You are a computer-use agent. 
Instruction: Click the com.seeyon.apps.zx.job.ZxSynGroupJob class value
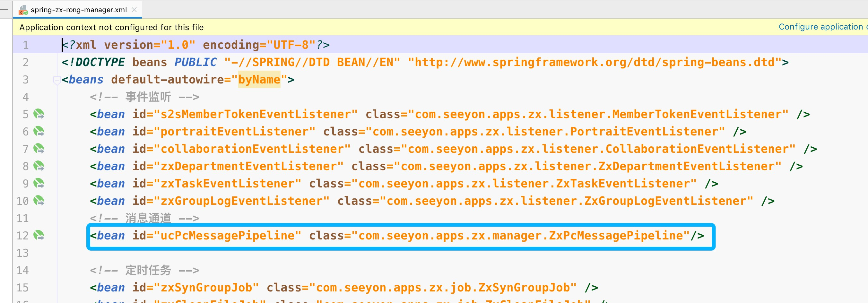tap(443, 288)
